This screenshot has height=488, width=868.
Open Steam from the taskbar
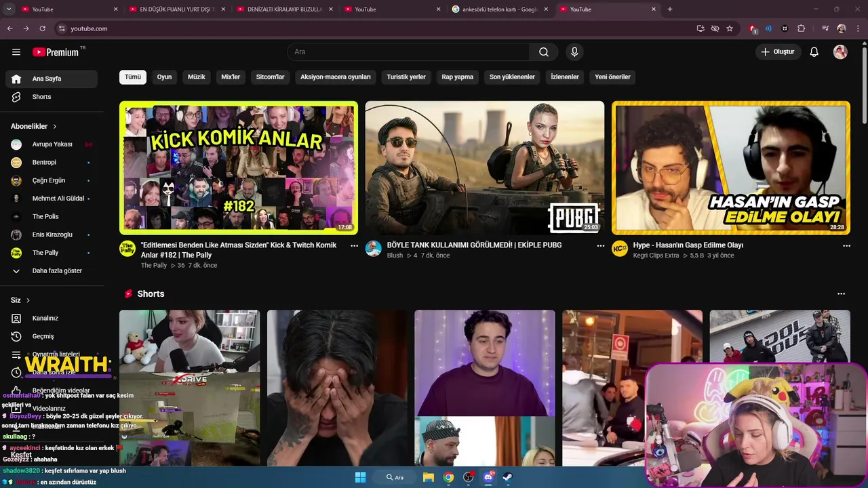coord(507,477)
